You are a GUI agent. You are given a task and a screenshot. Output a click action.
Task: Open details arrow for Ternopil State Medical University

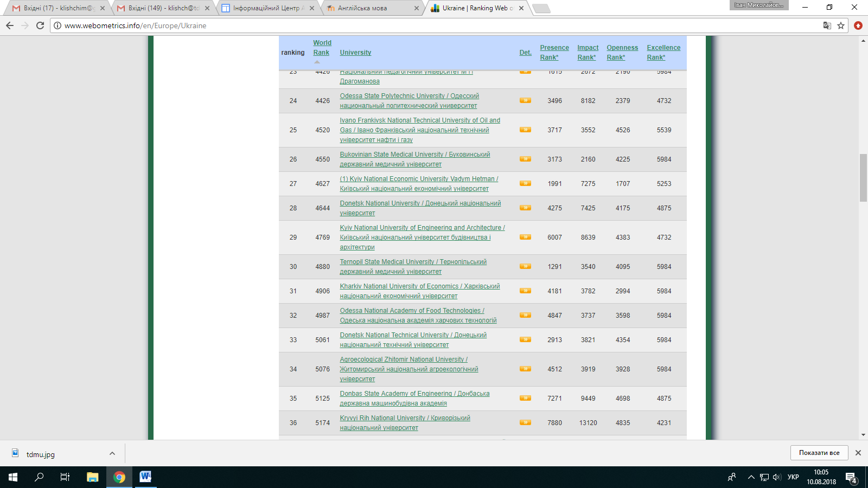click(525, 266)
